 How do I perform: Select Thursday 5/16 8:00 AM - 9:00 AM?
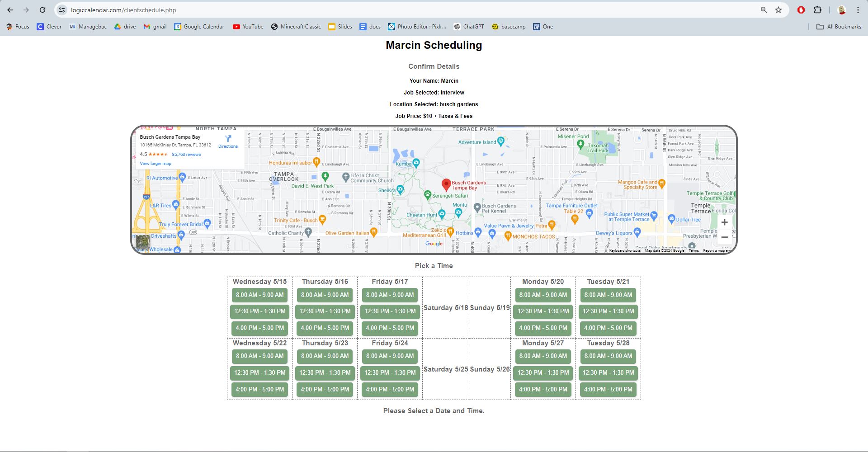tap(325, 295)
